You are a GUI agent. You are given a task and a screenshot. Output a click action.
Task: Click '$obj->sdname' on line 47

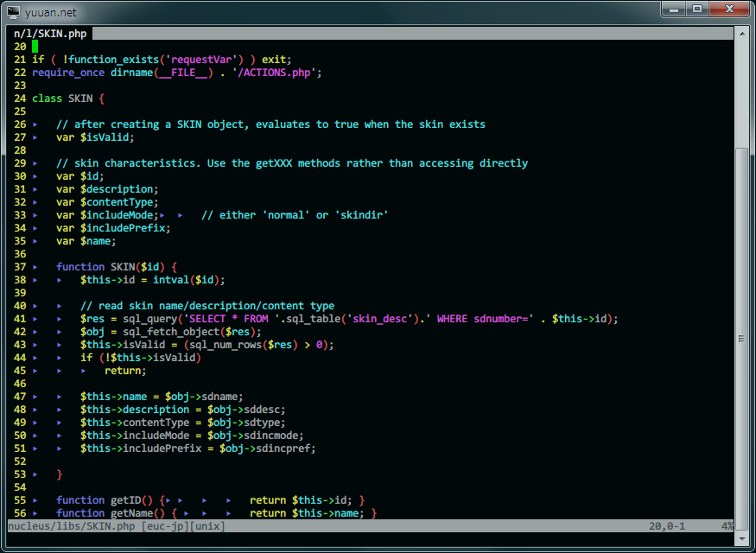click(201, 397)
